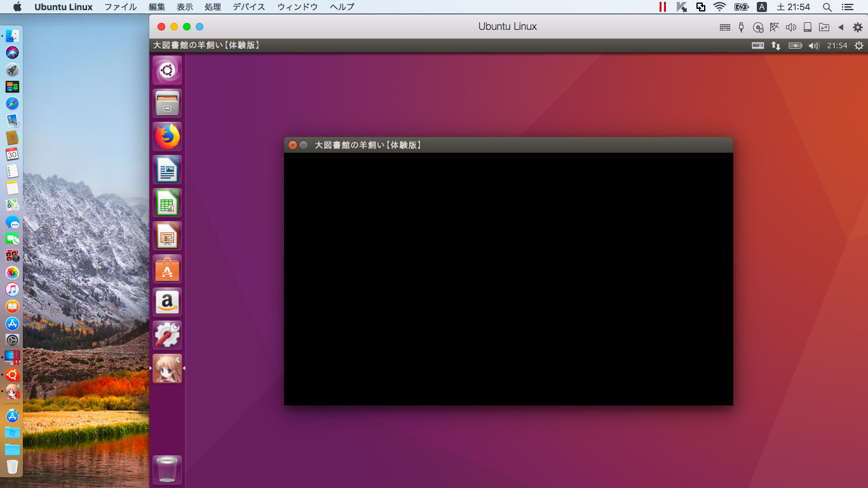Open the 処理 menu
The height and width of the screenshot is (488, 868).
pos(213,7)
